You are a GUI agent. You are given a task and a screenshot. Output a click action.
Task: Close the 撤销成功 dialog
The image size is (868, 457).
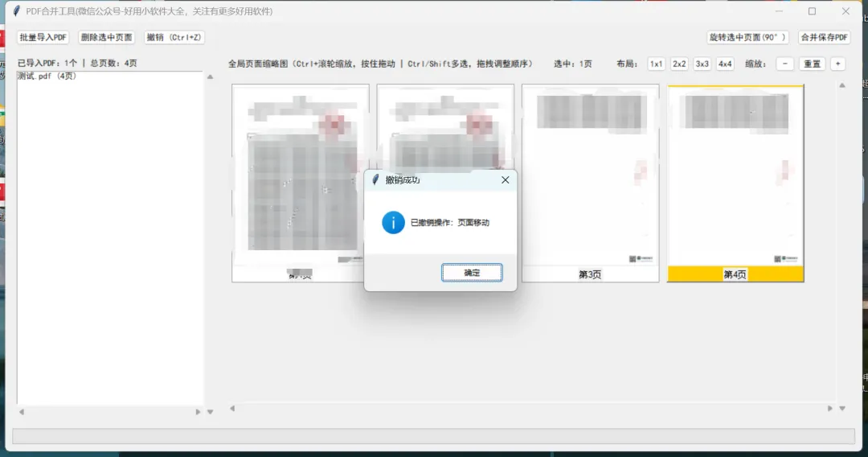click(505, 180)
